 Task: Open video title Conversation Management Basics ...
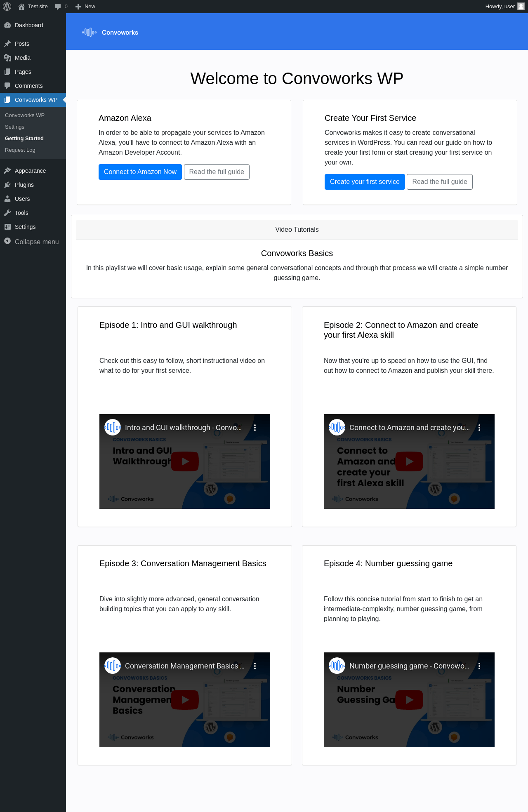tap(185, 666)
